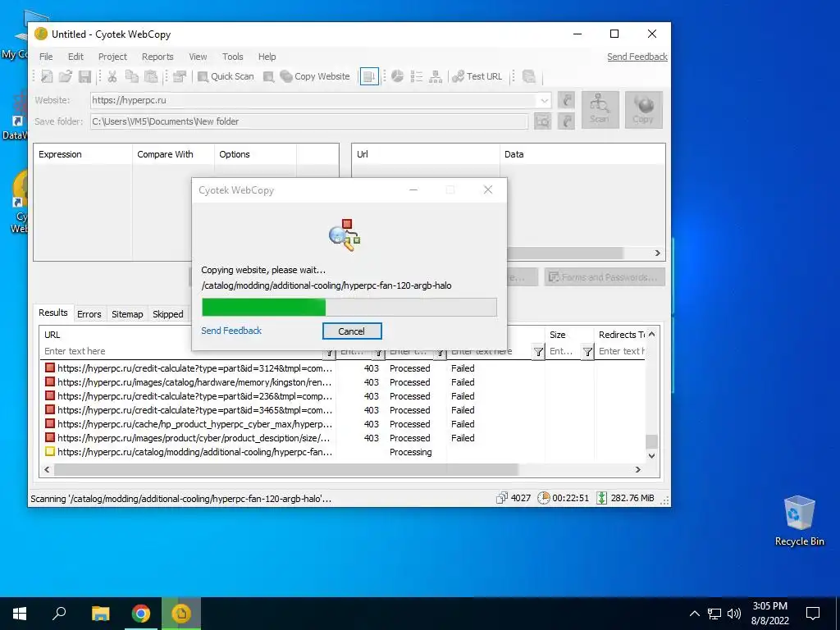The image size is (840, 630).
Task: Open the Tools menu
Action: pos(232,57)
